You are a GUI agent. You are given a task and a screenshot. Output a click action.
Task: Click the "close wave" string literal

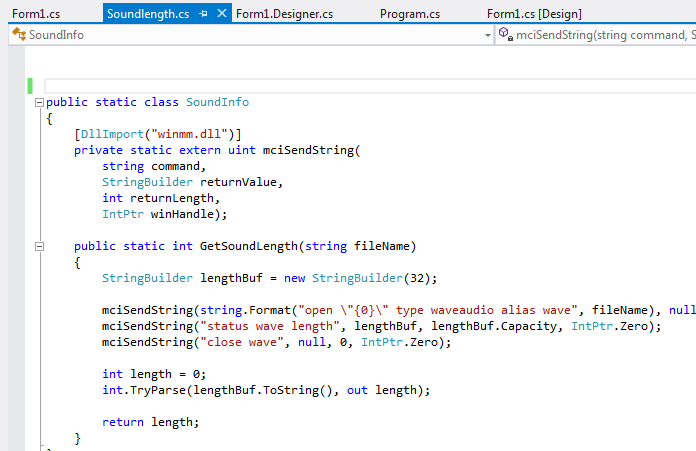pyautogui.click(x=242, y=342)
